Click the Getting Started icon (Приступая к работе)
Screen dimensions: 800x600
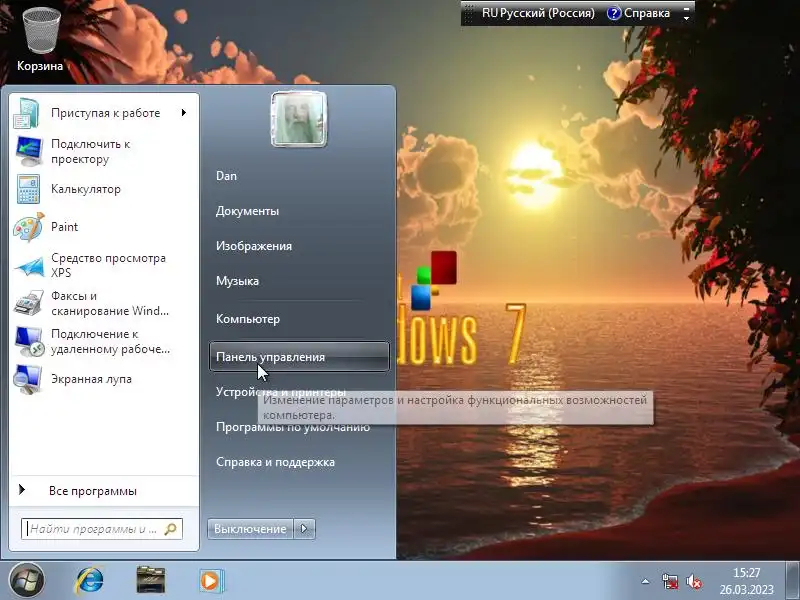click(27, 113)
